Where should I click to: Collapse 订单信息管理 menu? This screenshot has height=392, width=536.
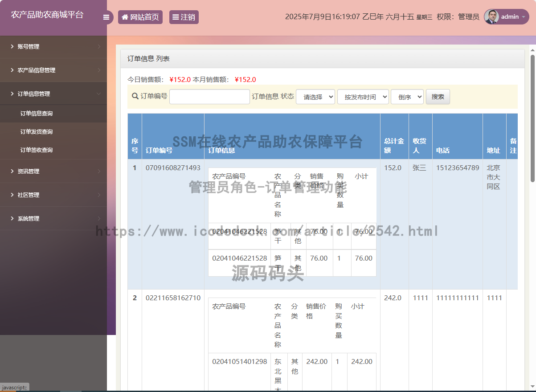pos(53,94)
